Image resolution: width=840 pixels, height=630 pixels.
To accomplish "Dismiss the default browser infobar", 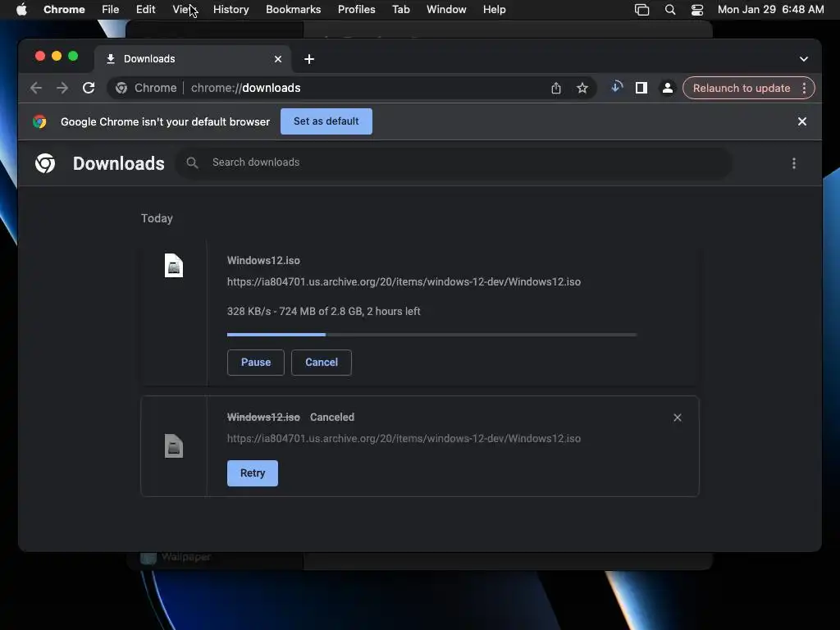I will point(802,121).
